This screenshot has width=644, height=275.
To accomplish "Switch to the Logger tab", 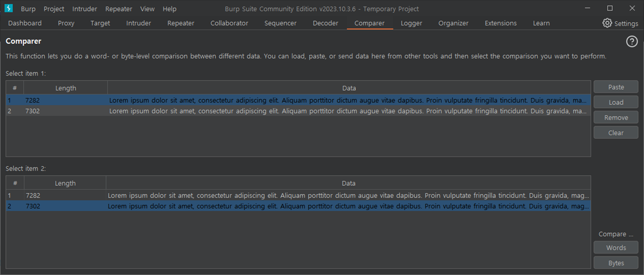I will 411,23.
